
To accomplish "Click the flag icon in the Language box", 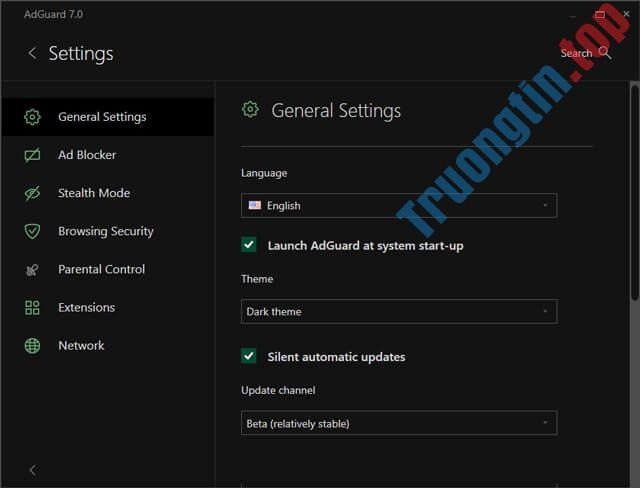I will [255, 205].
